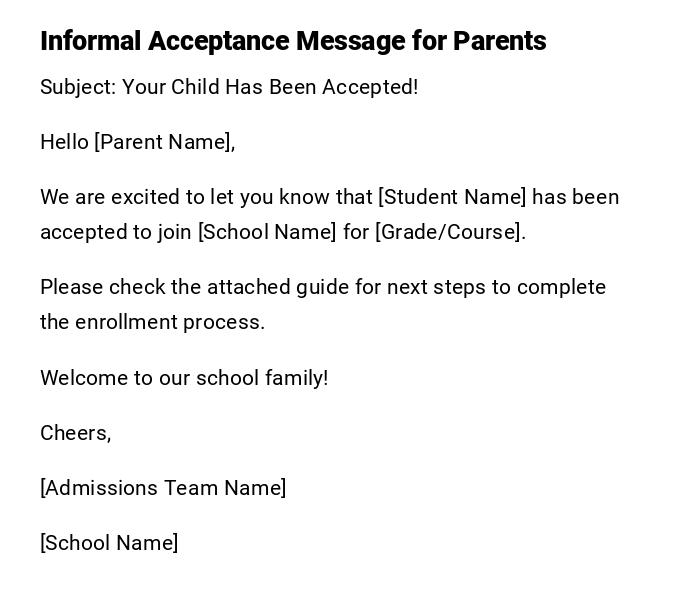Select the [Student Name] placeholder
The image size is (700, 606).
coord(452,197)
